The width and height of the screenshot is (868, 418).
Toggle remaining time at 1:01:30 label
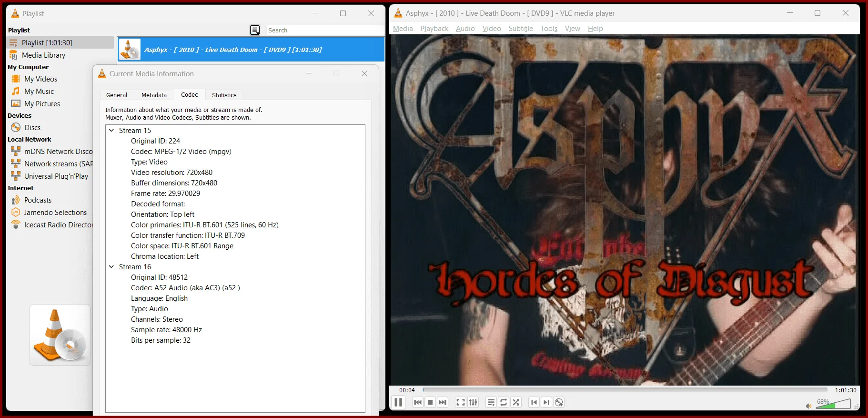tap(846, 390)
